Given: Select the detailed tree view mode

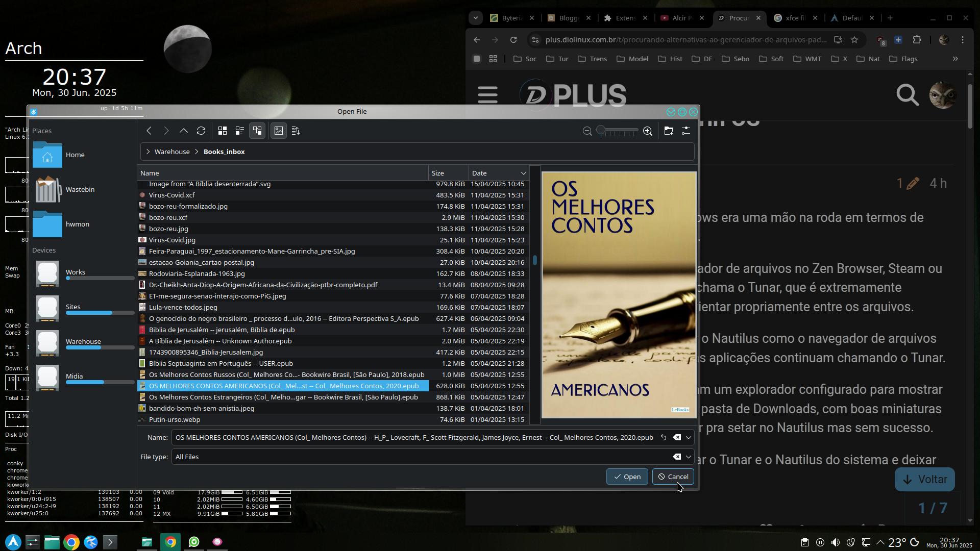Looking at the screenshot, I should point(257,131).
